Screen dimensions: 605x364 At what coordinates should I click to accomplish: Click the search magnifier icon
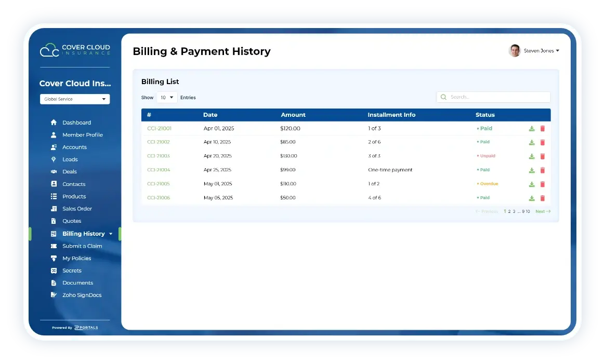(x=443, y=97)
